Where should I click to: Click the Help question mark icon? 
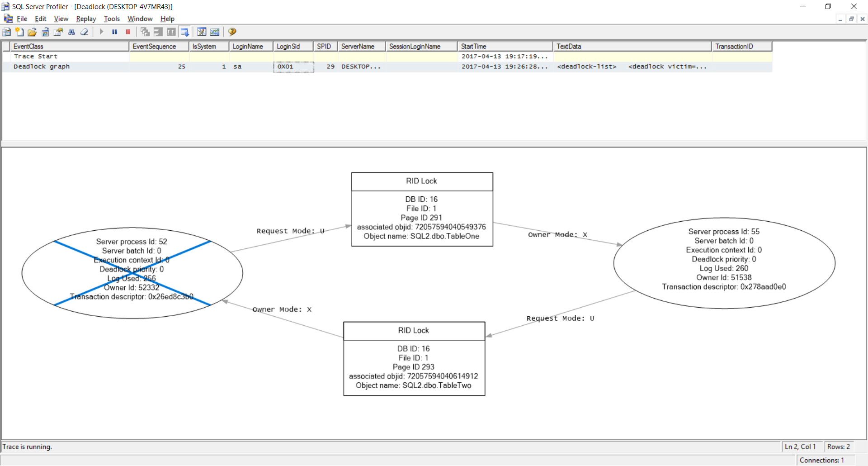click(232, 32)
